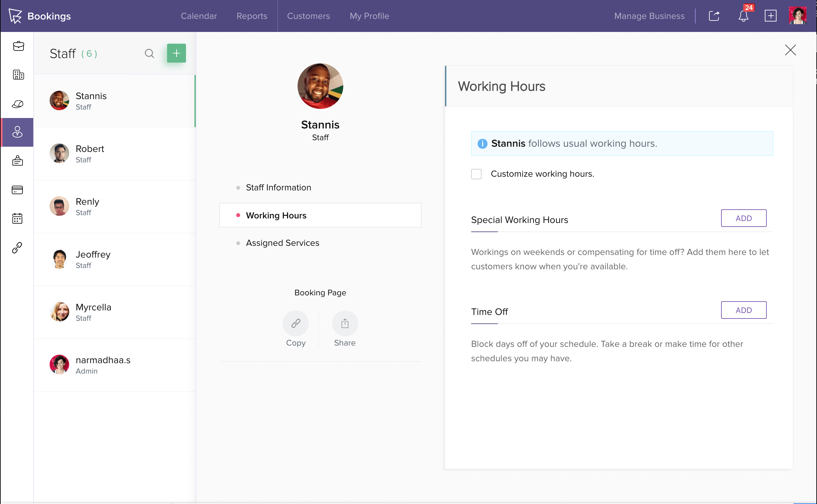Open the Assigned Services section
This screenshot has height=504, width=817.
[x=282, y=243]
